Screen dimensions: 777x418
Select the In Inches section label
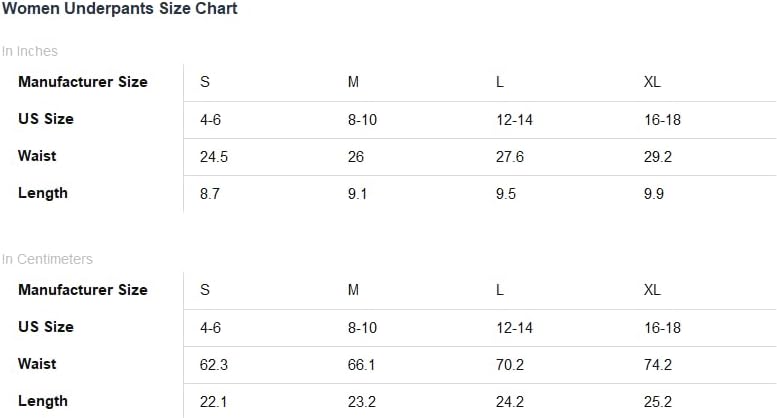(x=30, y=51)
